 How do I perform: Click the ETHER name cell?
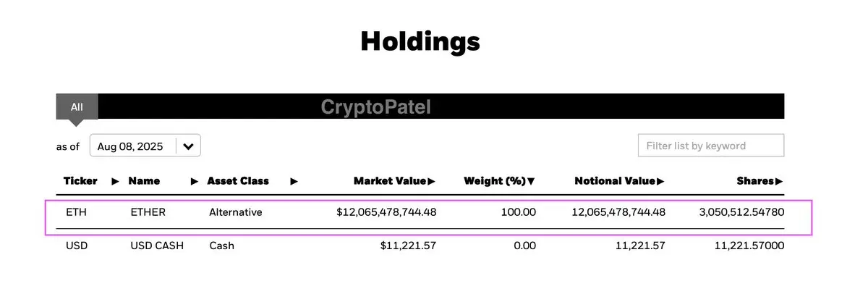(148, 212)
